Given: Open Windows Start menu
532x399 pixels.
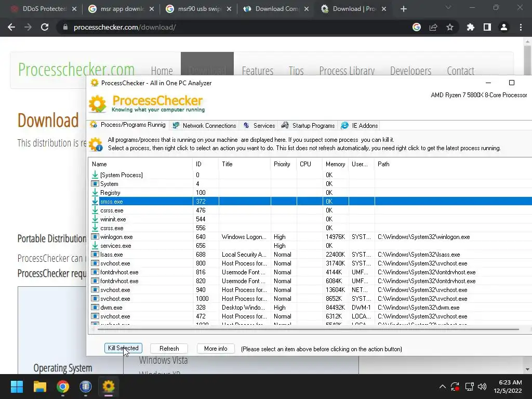Looking at the screenshot, I should [17, 387].
